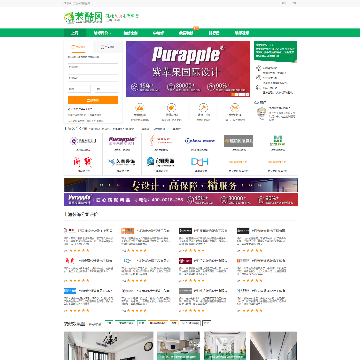Select the orange-underlined tab in the form panel
This screenshot has height=360, width=360.
78,47
